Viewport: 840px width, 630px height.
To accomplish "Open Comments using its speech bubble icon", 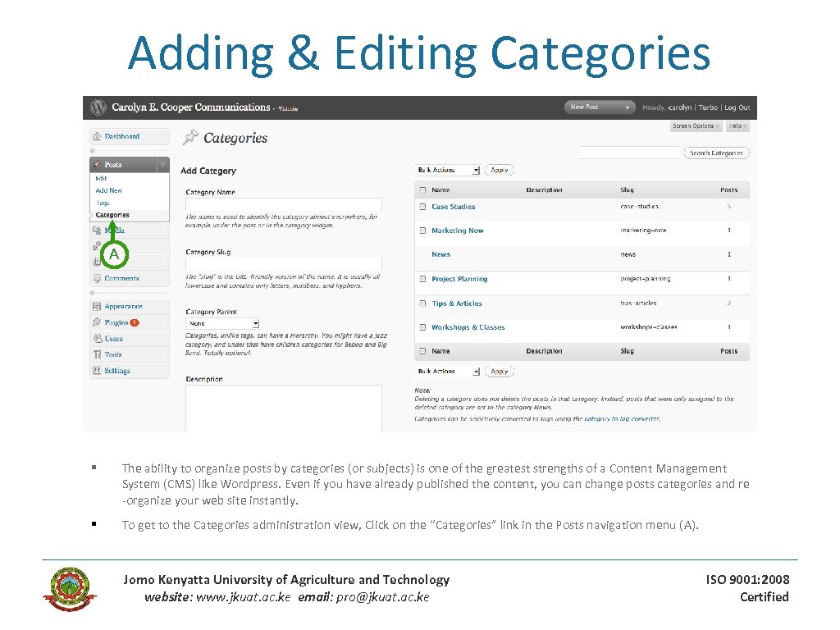I will pos(96,278).
